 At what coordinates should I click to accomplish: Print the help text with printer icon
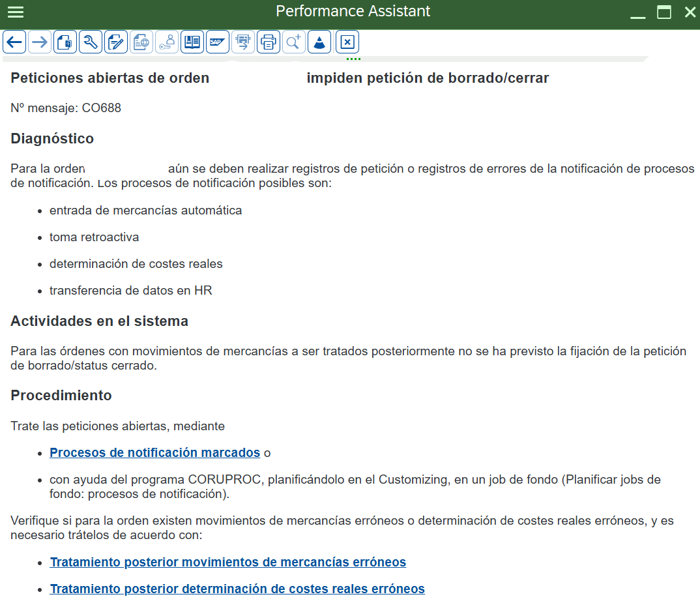269,42
